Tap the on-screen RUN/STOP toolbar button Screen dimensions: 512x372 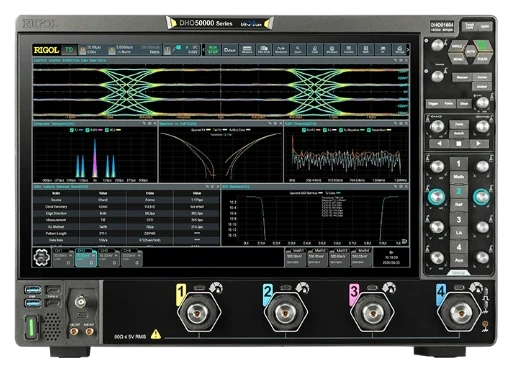[x=213, y=50]
